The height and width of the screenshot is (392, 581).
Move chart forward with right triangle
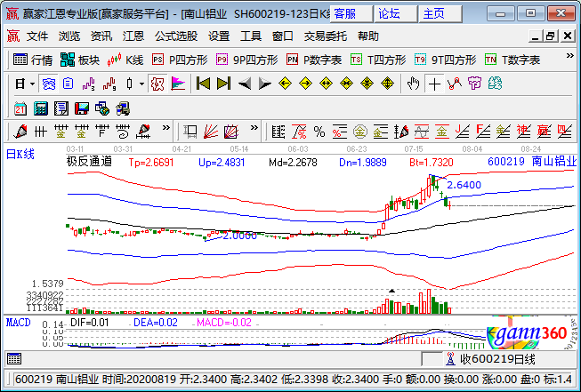(264, 84)
